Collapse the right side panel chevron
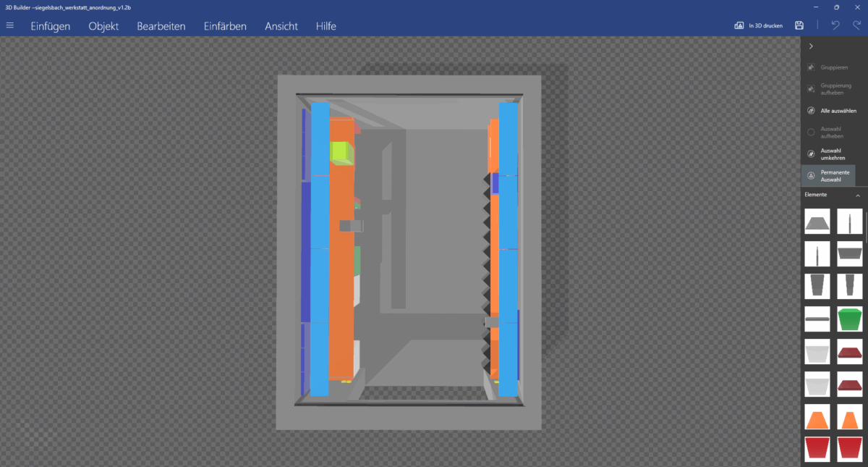868x467 pixels. [811, 46]
